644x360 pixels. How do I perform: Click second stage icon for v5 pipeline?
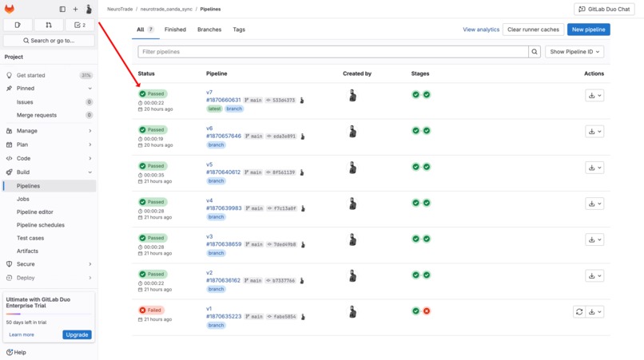(x=427, y=167)
